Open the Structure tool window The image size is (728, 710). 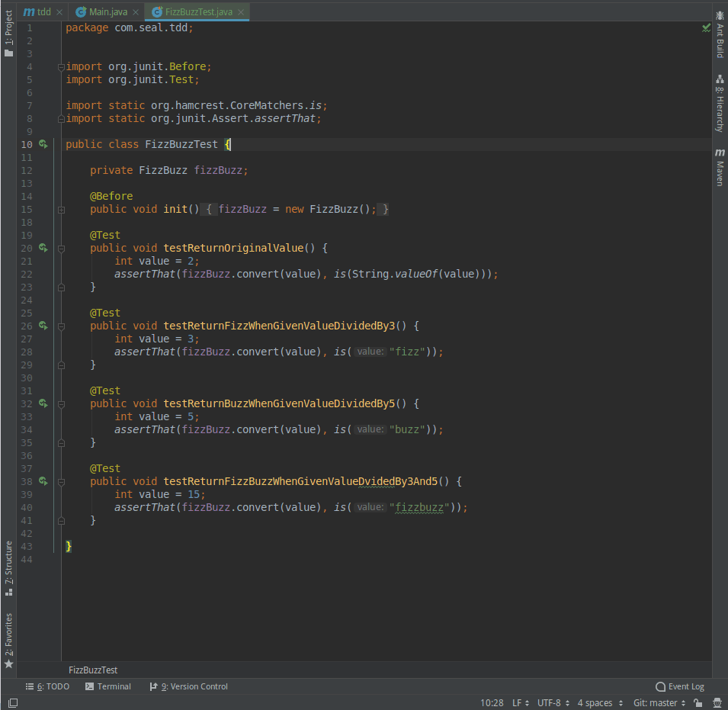coord(8,568)
